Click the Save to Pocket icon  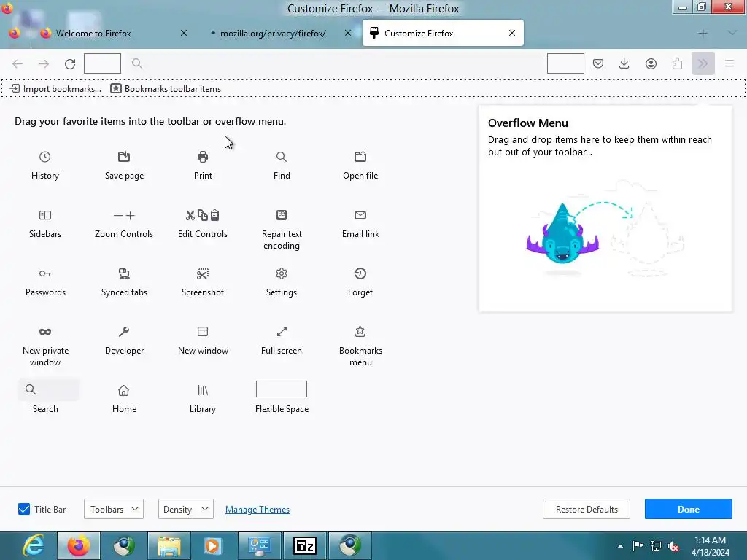click(x=598, y=63)
